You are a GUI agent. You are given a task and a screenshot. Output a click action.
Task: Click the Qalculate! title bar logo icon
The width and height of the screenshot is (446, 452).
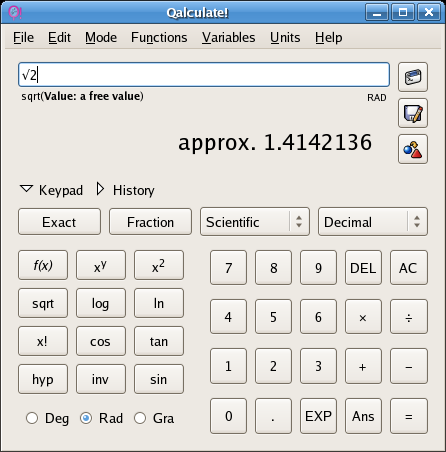point(15,13)
